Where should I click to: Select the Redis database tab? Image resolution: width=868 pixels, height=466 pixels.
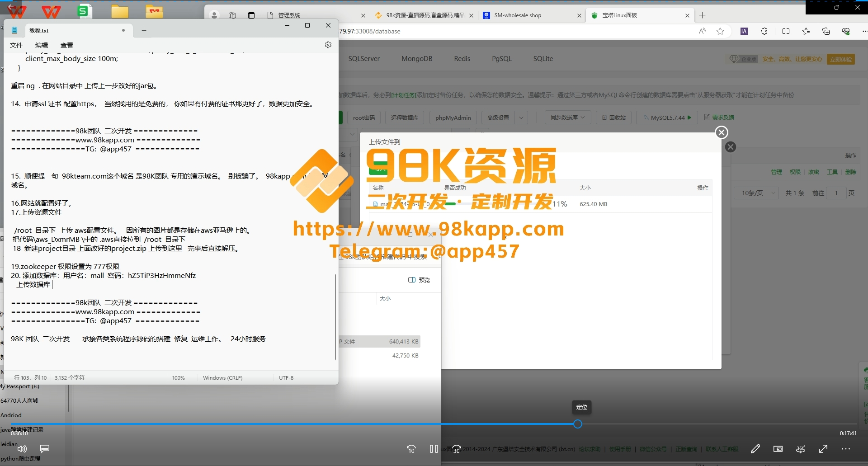[462, 59]
